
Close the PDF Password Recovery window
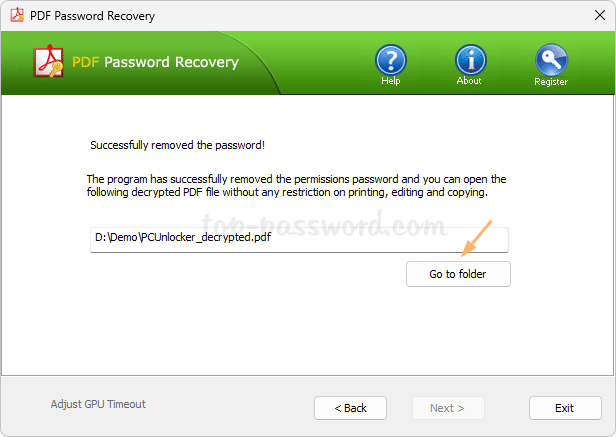589,16
